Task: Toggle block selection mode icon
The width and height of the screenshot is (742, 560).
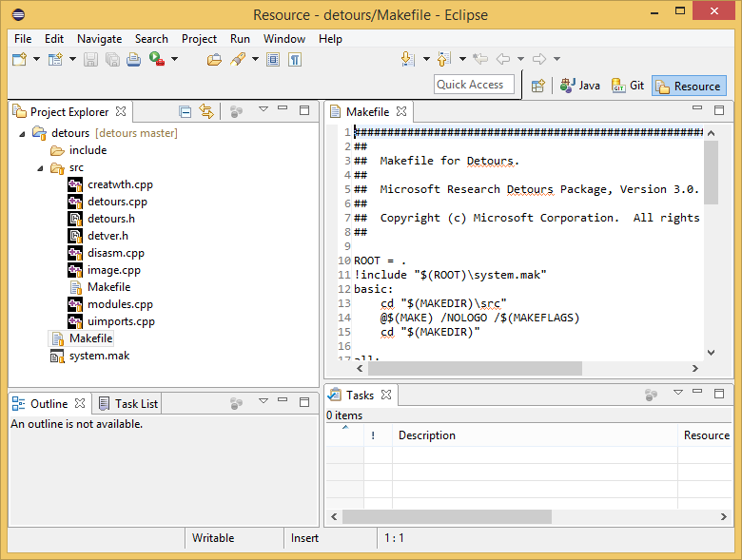Action: click(273, 59)
